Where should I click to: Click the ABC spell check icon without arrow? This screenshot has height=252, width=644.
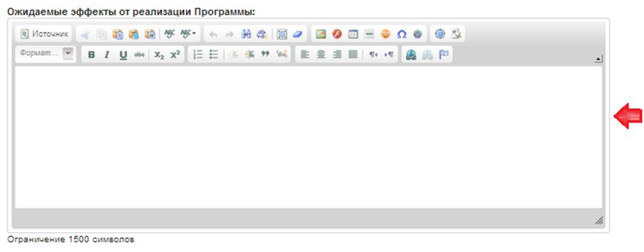click(169, 34)
